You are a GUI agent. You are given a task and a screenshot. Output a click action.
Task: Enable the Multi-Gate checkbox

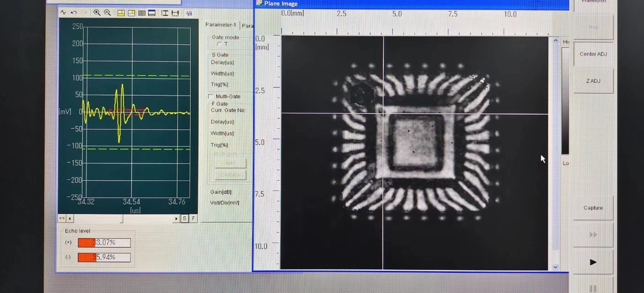[x=211, y=96]
